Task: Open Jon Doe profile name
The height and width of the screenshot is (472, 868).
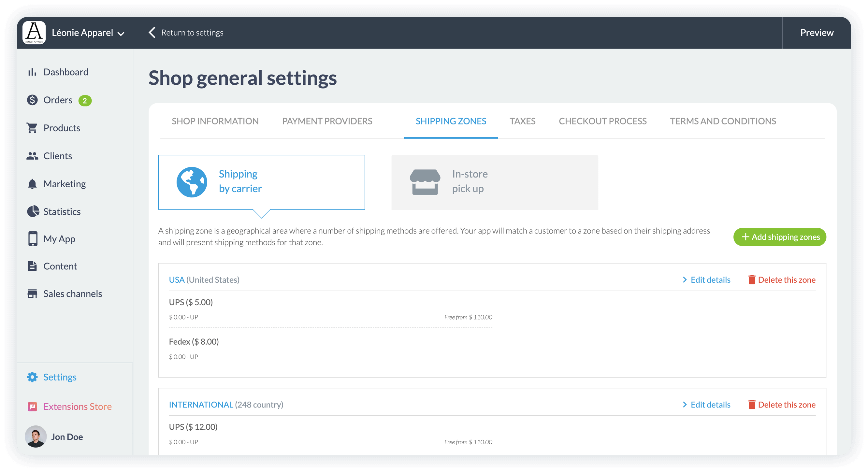Action: (67, 436)
